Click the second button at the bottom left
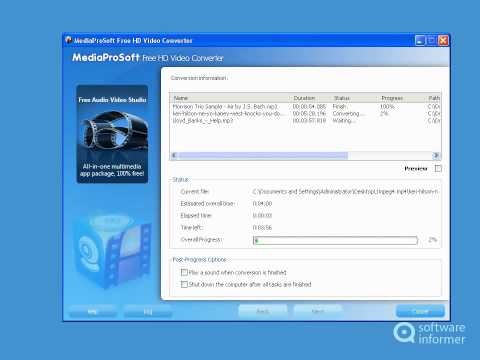This screenshot has height=360, width=480. (148, 312)
